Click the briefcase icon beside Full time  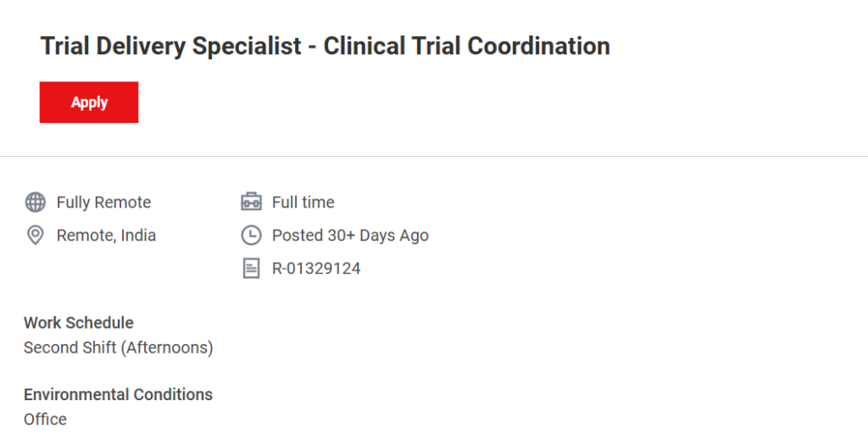pyautogui.click(x=251, y=203)
